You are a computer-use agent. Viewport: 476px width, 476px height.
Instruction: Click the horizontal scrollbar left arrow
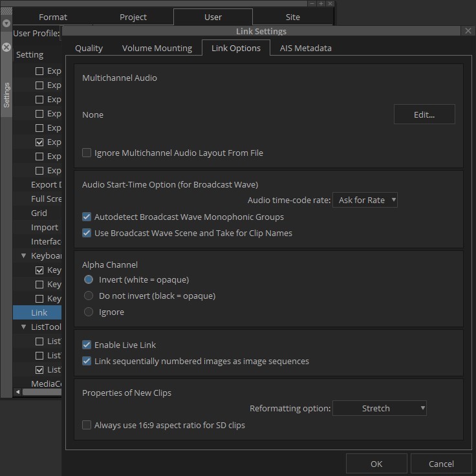(x=17, y=392)
